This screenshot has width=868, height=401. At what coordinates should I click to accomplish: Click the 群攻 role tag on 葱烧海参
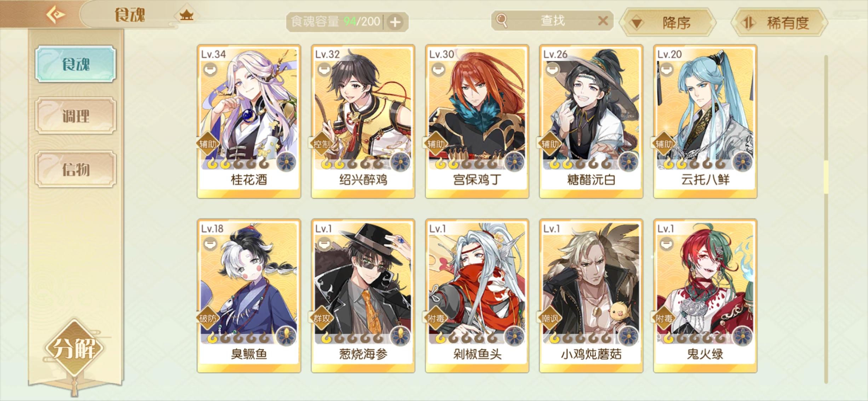point(322,318)
